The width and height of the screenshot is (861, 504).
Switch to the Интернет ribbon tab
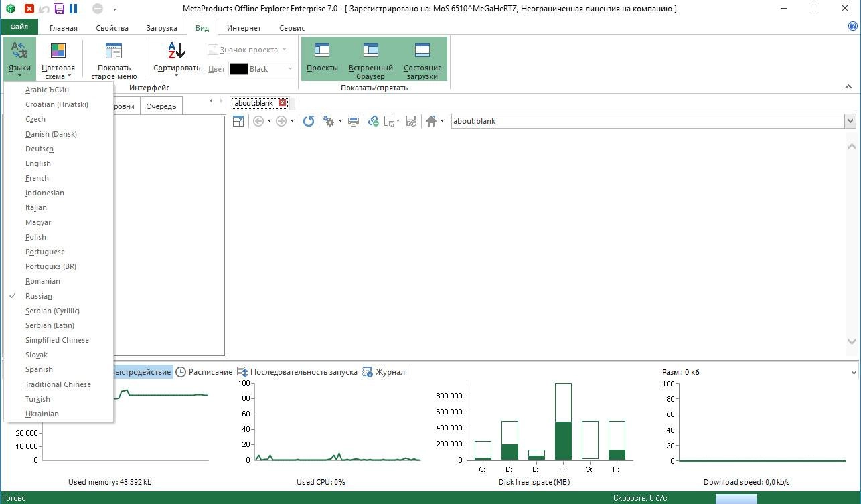244,28
